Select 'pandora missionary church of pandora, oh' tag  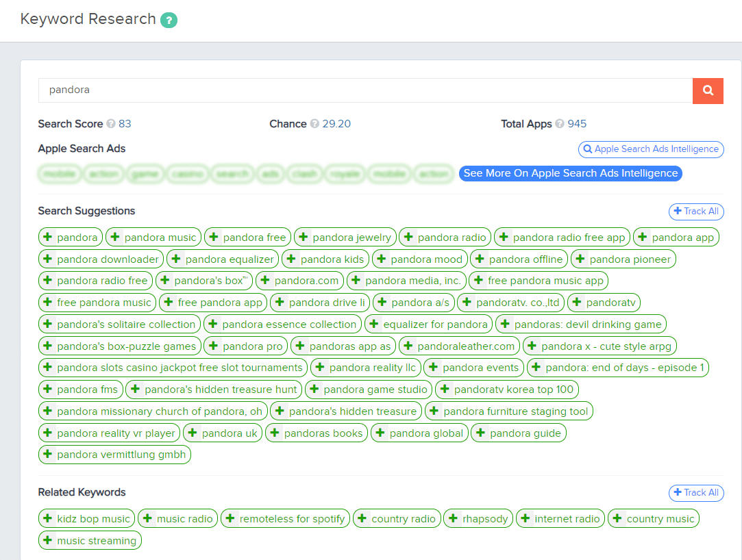click(153, 411)
